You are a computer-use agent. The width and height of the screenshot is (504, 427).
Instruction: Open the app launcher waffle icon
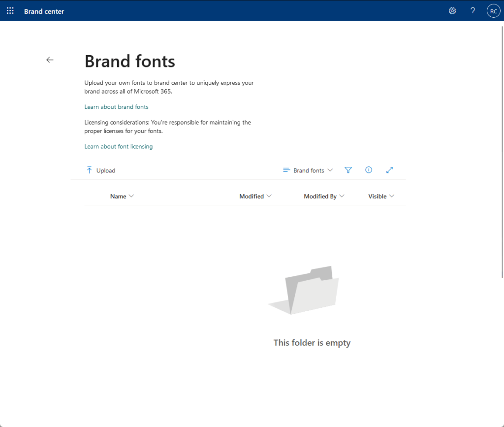[x=10, y=11]
